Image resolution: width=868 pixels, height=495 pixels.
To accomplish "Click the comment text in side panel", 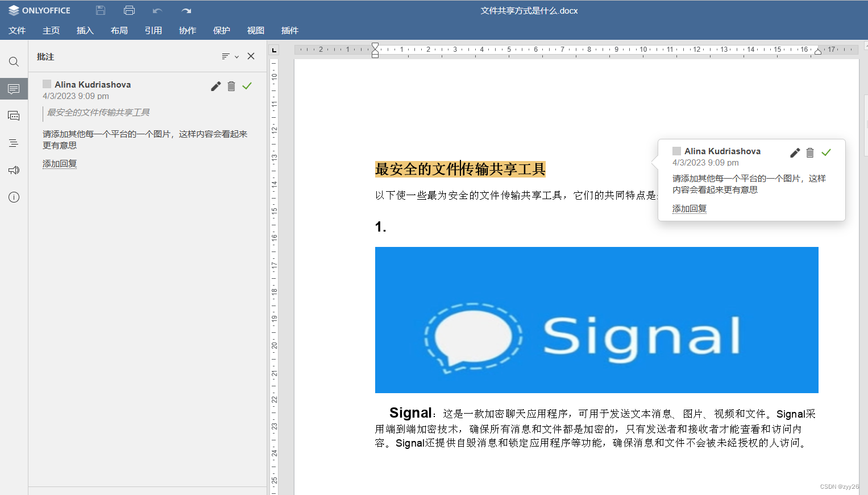I will pyautogui.click(x=145, y=139).
